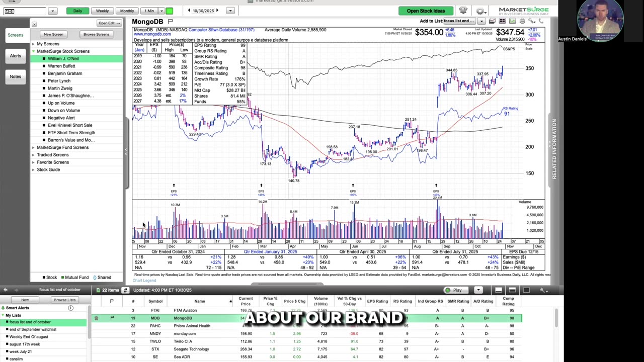
Task: Switch to the grid layout icon
Action: pyautogui.click(x=502, y=21)
